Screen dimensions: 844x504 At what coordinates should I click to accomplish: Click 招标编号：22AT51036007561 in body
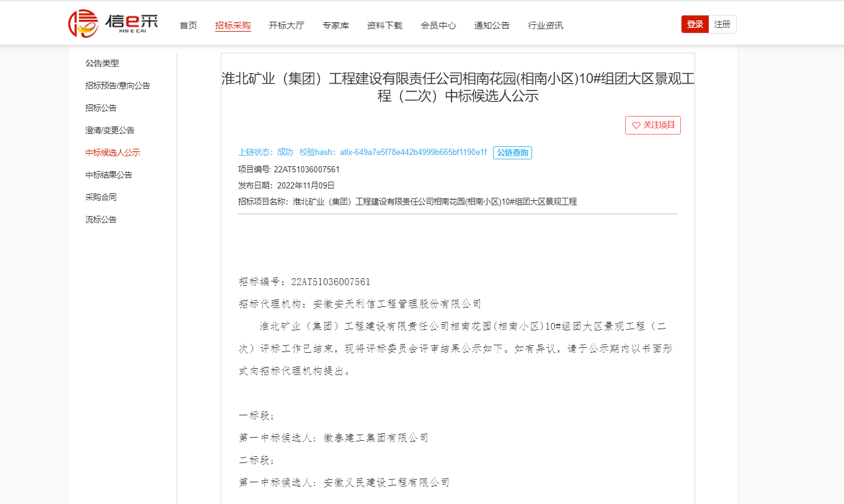304,282
